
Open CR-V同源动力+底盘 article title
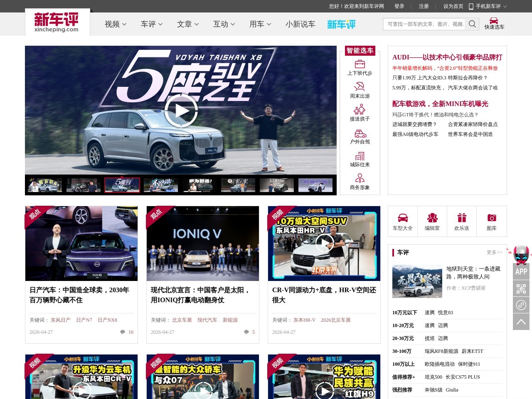click(x=324, y=295)
